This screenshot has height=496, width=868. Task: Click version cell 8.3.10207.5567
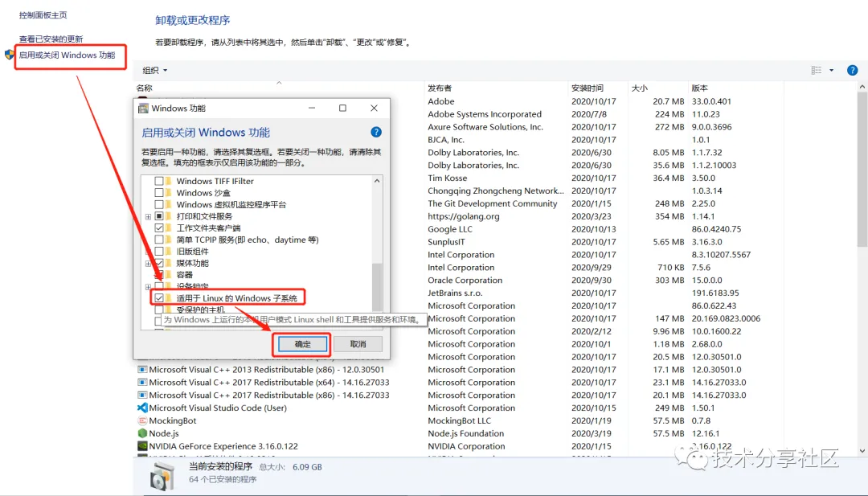click(x=721, y=255)
